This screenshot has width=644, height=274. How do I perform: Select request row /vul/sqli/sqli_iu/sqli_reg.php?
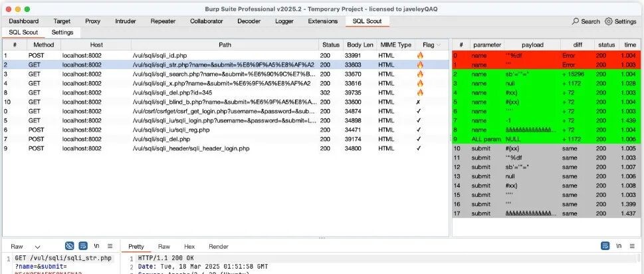coord(225,130)
